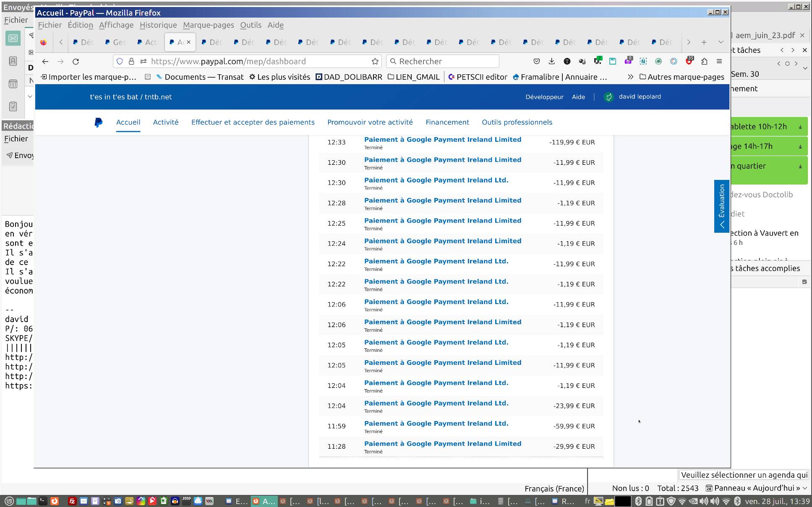Viewport: 812px width, 507px height.
Task: Save page to Pocket
Action: point(536,62)
